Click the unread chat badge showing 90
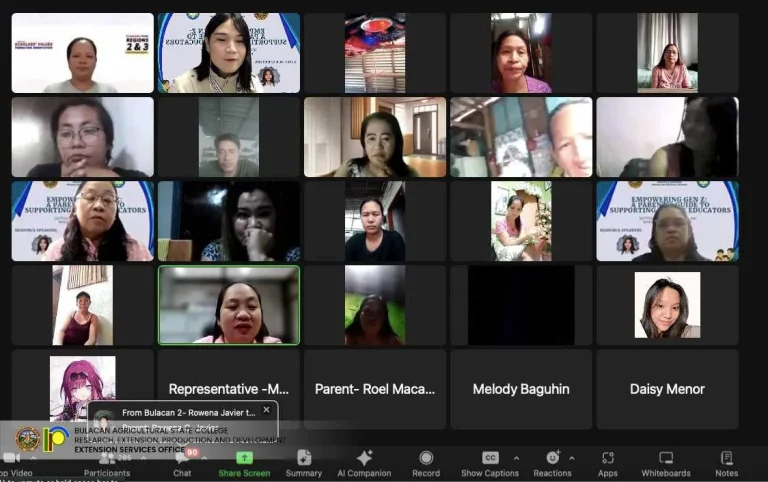Screen dimensions: 768x482 [x=192, y=452]
